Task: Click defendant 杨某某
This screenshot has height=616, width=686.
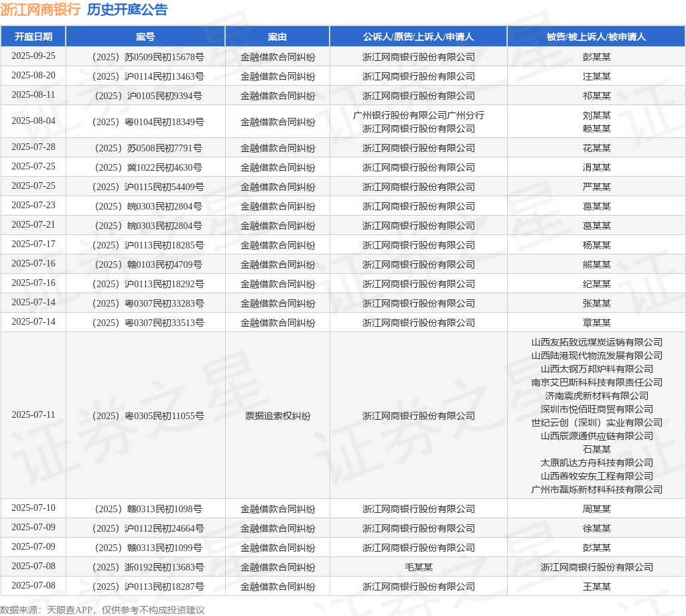Action: [x=597, y=245]
